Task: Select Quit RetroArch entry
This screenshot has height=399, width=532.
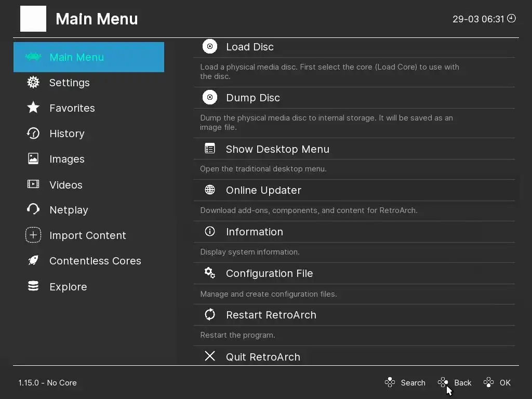Action: (354, 356)
